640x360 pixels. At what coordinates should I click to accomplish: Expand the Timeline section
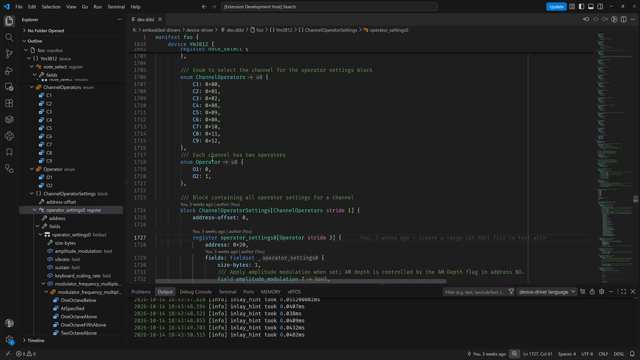pyautogui.click(x=24, y=340)
